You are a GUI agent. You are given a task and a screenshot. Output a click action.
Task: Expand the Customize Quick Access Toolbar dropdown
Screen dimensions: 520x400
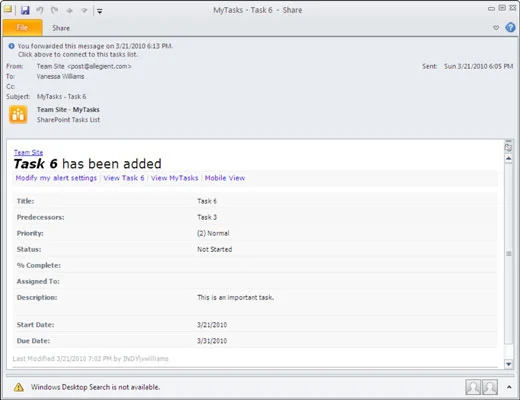100,11
